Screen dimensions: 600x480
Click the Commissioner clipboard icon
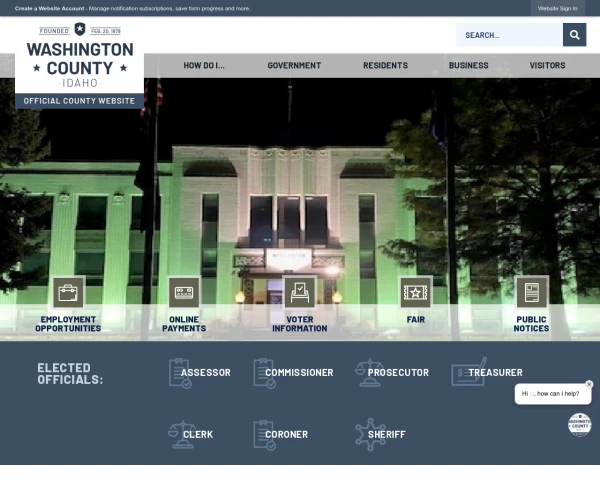[264, 373]
